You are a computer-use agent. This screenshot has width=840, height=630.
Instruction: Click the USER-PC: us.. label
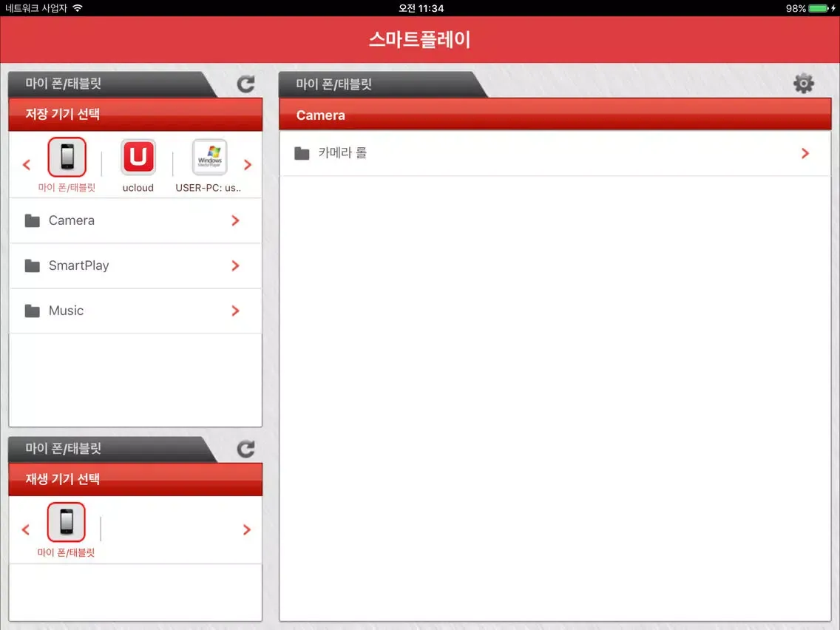[x=209, y=188]
